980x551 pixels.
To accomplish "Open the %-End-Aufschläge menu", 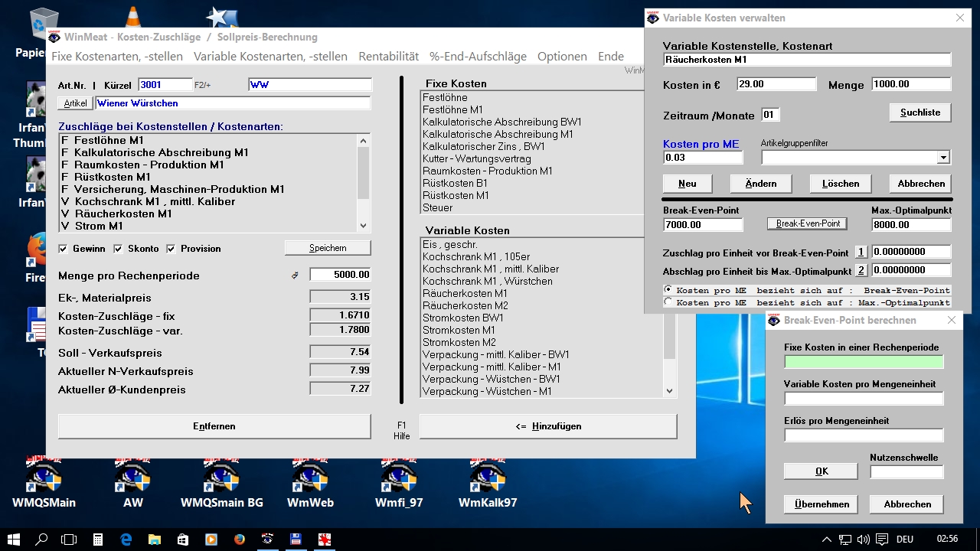I will 478,56.
